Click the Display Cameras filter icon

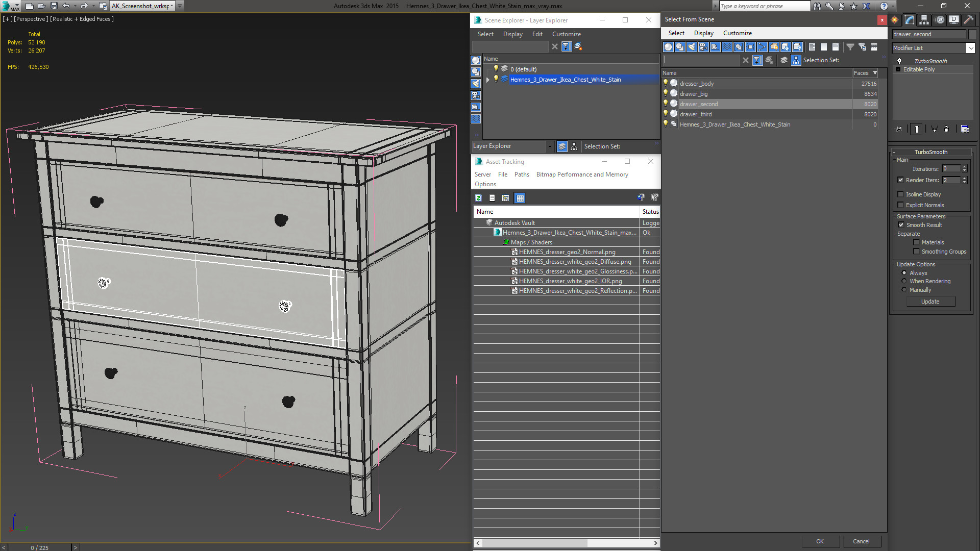coord(703,47)
